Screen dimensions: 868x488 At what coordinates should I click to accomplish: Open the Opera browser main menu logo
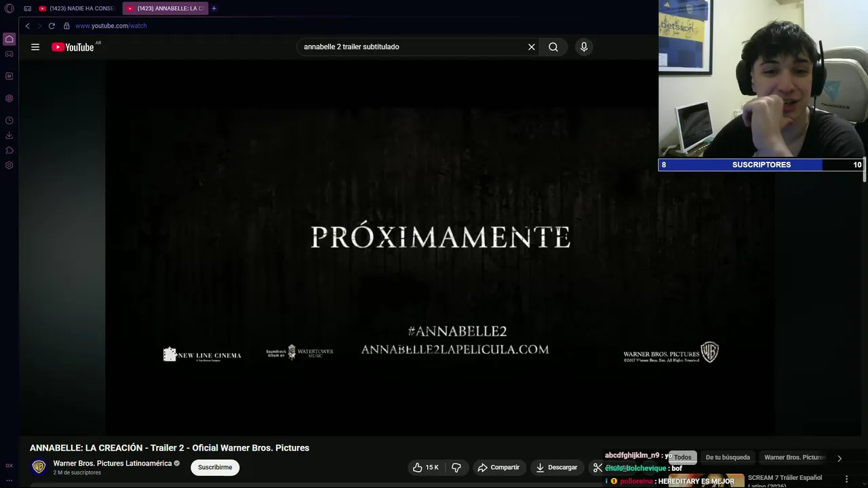point(9,9)
